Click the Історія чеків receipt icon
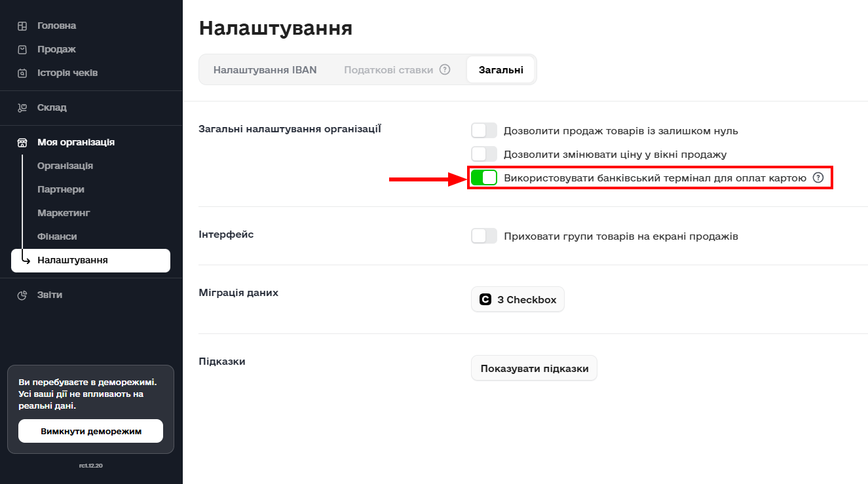The width and height of the screenshot is (868, 484). [x=22, y=73]
